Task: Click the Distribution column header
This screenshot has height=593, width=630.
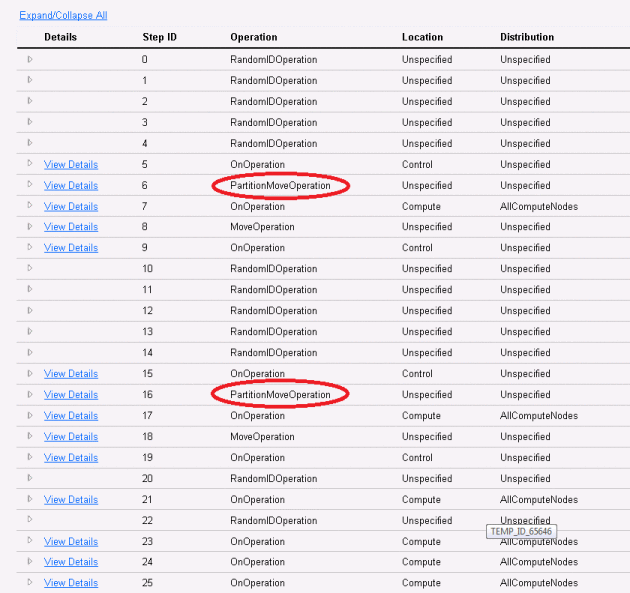Action: pyautogui.click(x=527, y=37)
